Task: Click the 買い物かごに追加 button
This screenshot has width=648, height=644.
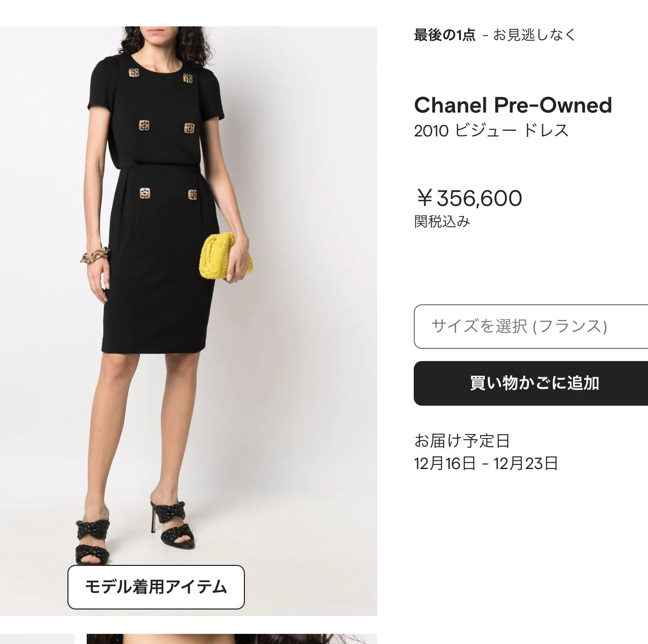Action: click(x=531, y=383)
